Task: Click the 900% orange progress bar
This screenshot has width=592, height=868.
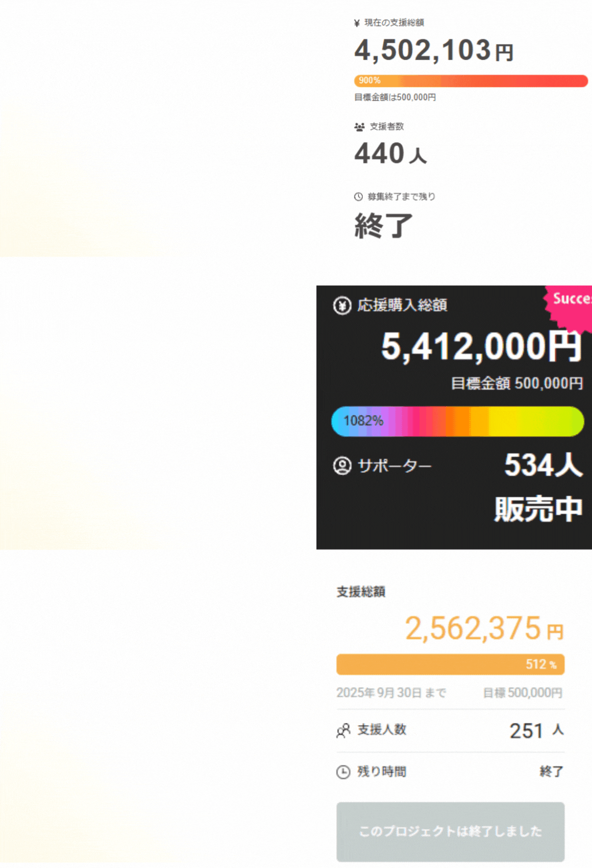Action: pos(471,81)
